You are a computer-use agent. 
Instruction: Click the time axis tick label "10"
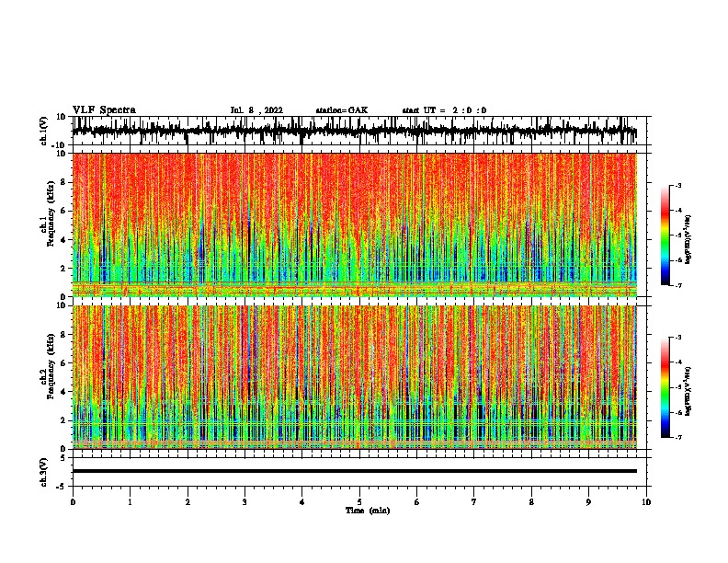646,501
